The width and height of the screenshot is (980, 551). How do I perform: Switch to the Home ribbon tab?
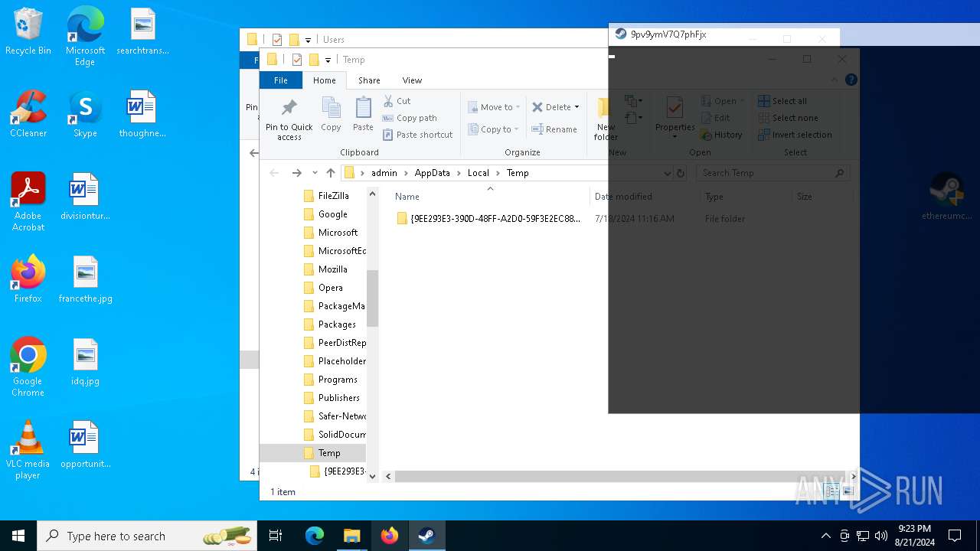[325, 80]
